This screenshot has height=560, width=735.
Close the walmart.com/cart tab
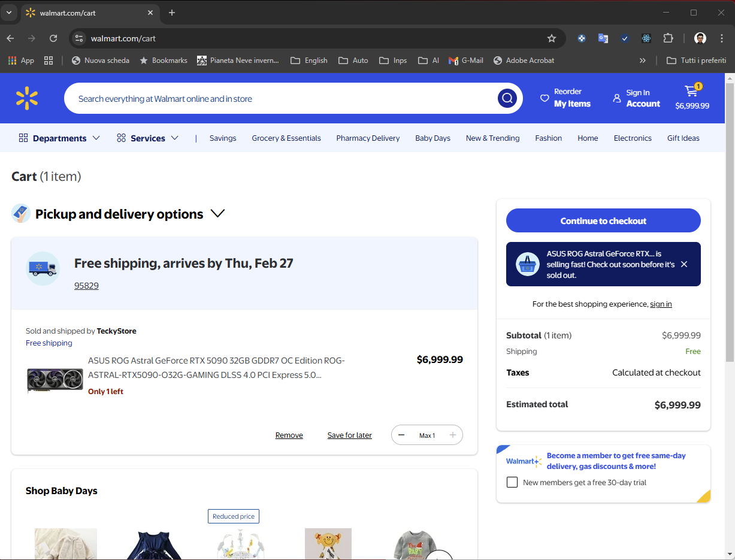click(150, 13)
